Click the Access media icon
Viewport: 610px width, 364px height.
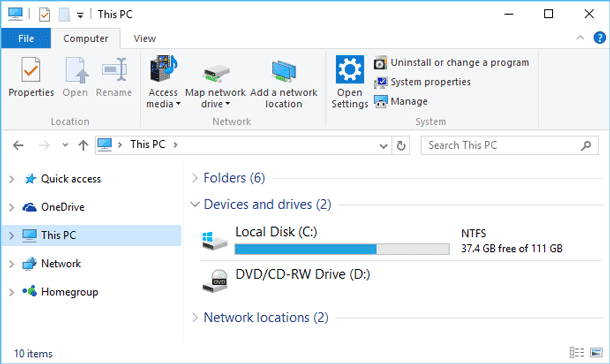[x=163, y=68]
